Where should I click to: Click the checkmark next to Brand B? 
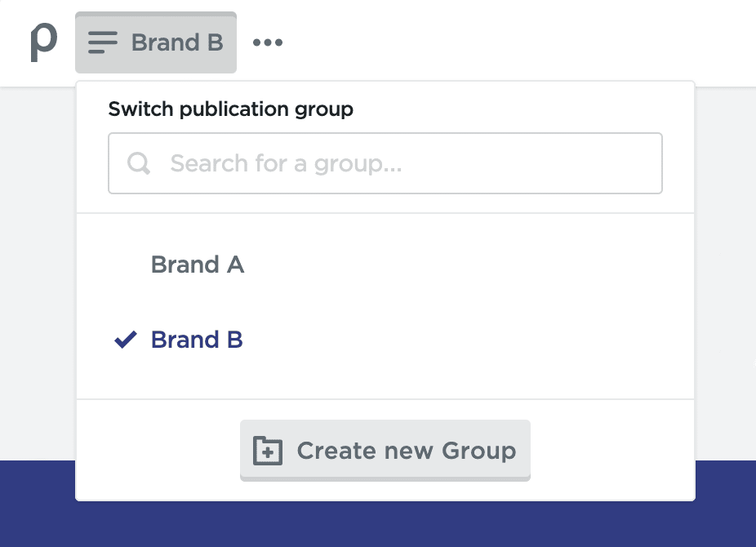click(x=124, y=340)
